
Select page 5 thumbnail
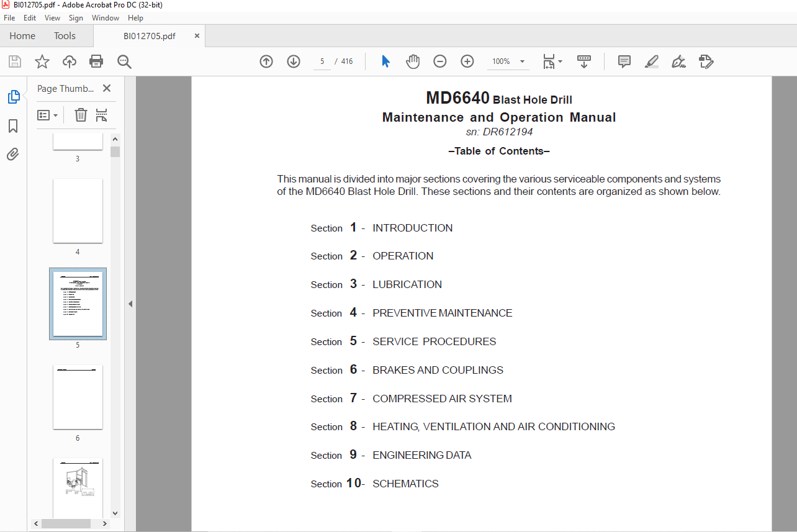coord(78,304)
